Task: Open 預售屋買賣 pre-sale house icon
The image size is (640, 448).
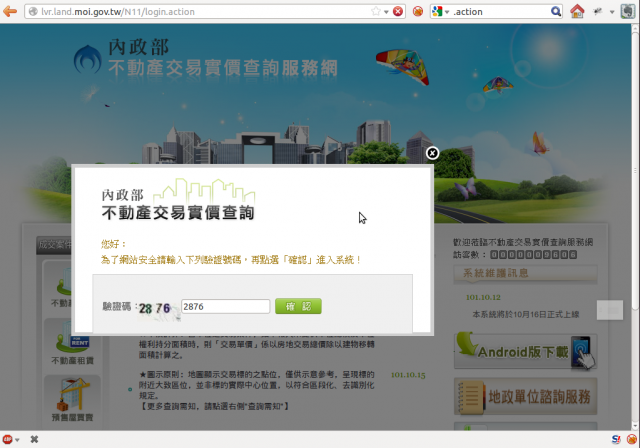Action: tap(73, 399)
